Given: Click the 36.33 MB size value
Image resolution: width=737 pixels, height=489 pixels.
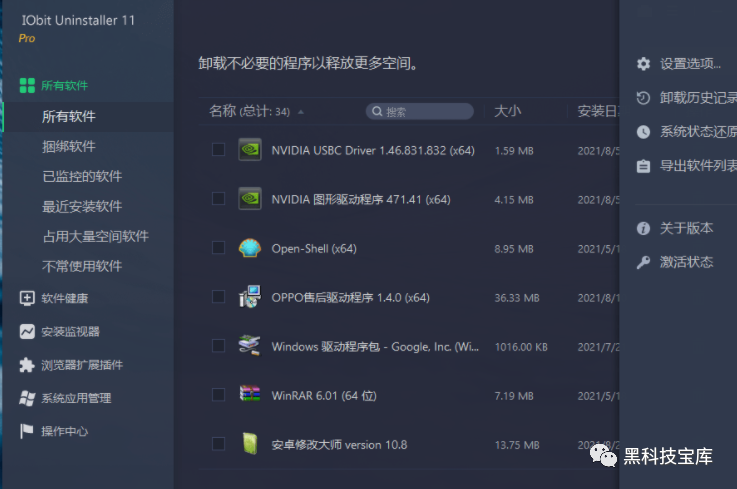Looking at the screenshot, I should click(517, 298).
